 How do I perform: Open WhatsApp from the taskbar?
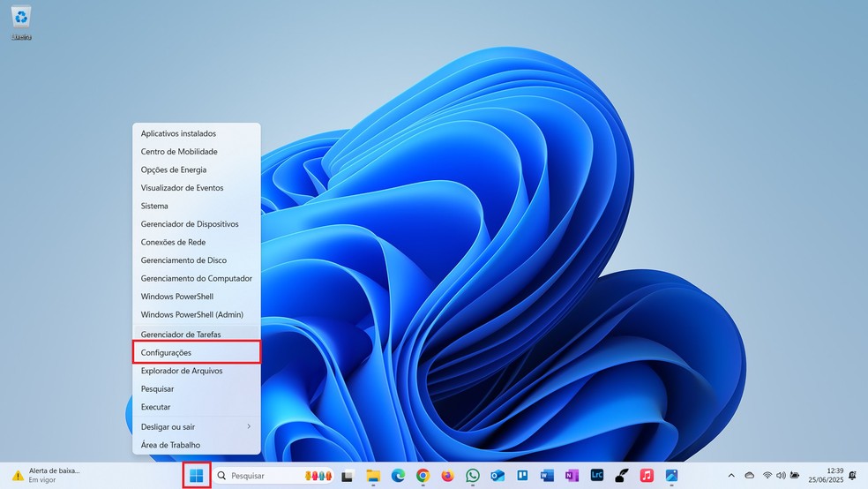pos(473,476)
